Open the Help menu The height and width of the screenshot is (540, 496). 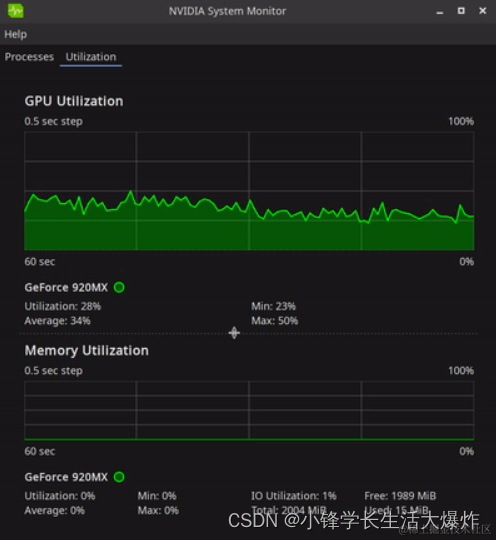pos(16,34)
